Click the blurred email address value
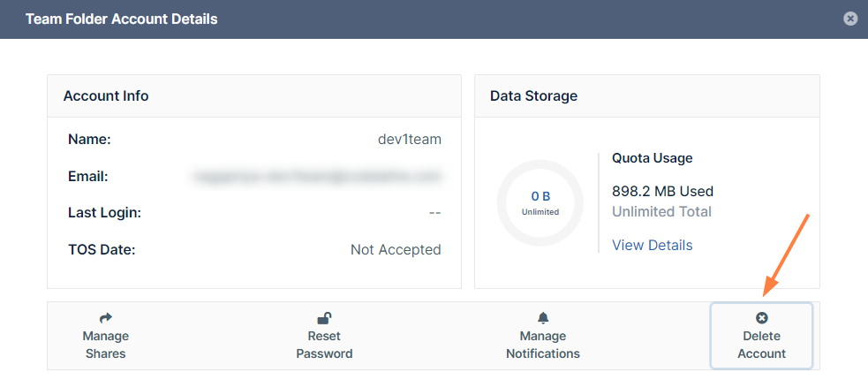This screenshot has width=868, height=380. pos(316,177)
